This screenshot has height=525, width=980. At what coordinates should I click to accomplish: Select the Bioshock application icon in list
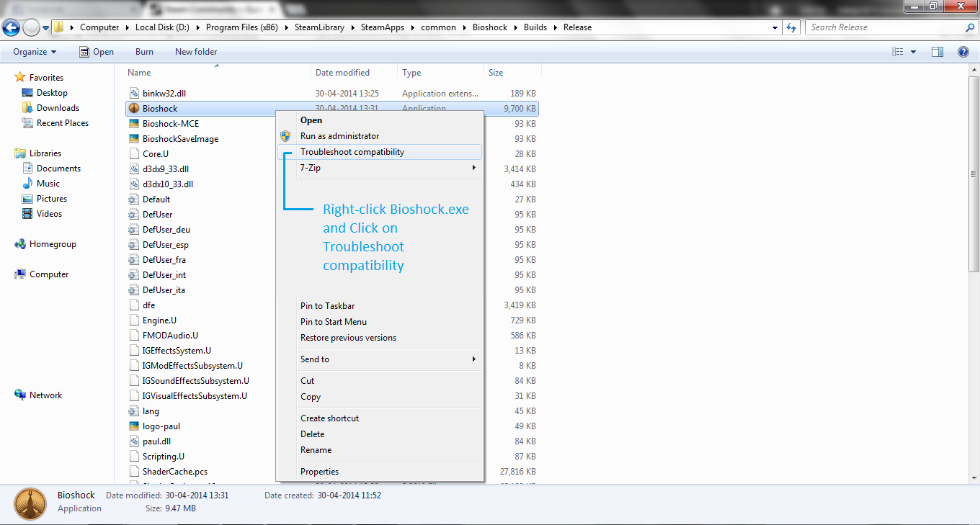coord(134,109)
